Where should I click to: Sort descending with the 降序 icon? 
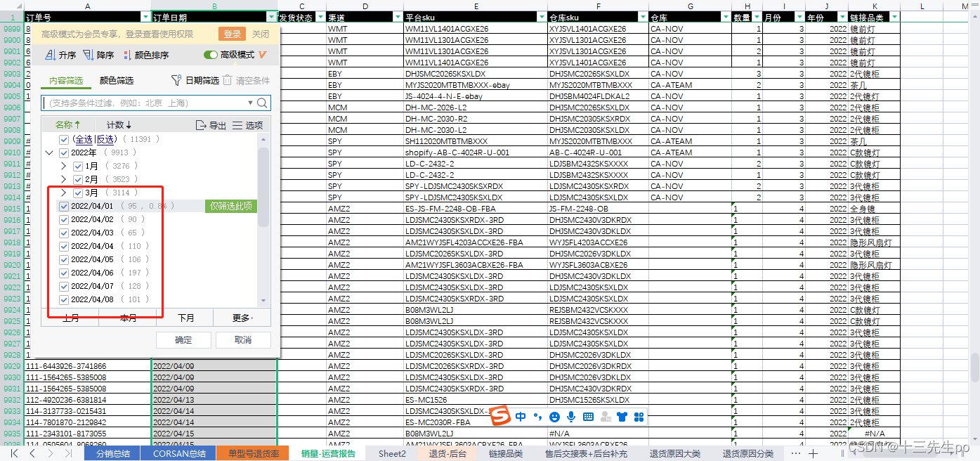(88, 55)
